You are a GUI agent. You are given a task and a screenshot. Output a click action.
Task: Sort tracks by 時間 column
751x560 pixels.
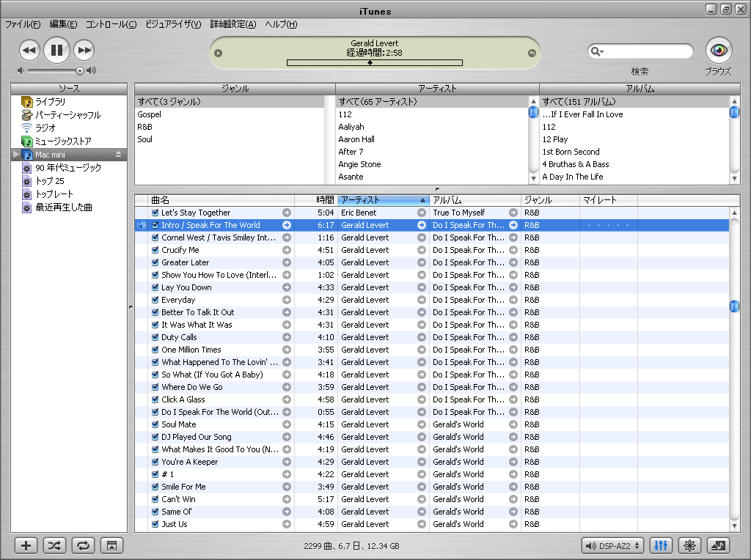click(316, 200)
